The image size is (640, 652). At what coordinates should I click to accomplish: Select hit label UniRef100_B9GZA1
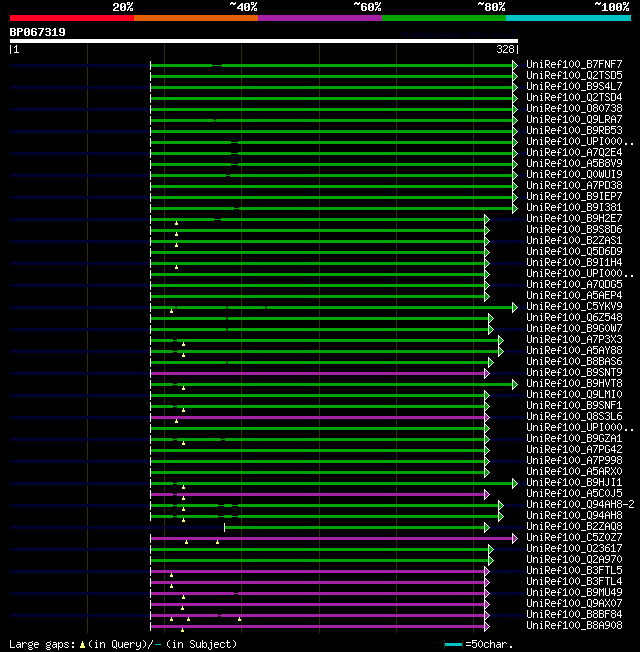574,439
